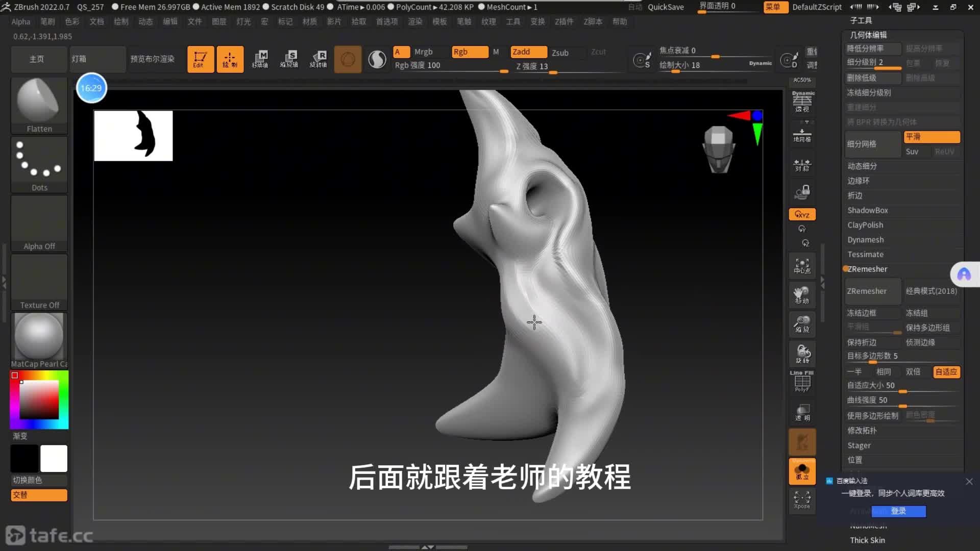Image resolution: width=980 pixels, height=551 pixels.
Task: Toggle the Rgb paint mode
Action: (469, 52)
